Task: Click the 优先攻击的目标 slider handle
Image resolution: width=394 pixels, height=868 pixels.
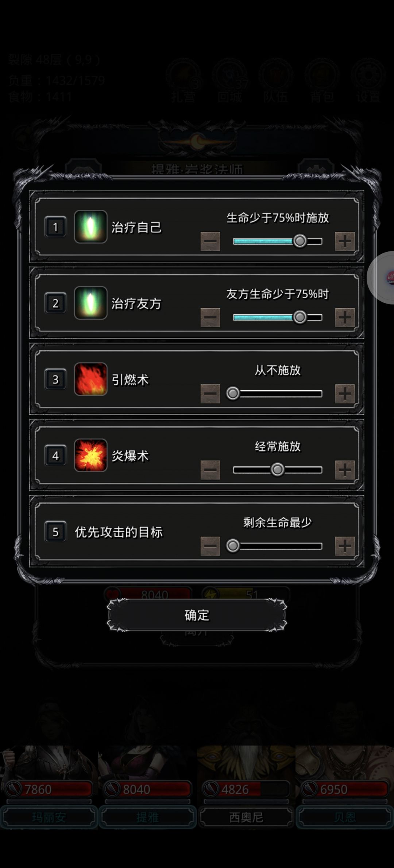Action: (233, 546)
